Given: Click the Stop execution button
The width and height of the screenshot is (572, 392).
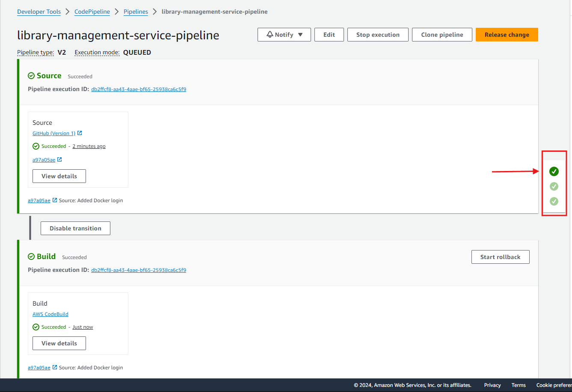Looking at the screenshot, I should point(378,35).
